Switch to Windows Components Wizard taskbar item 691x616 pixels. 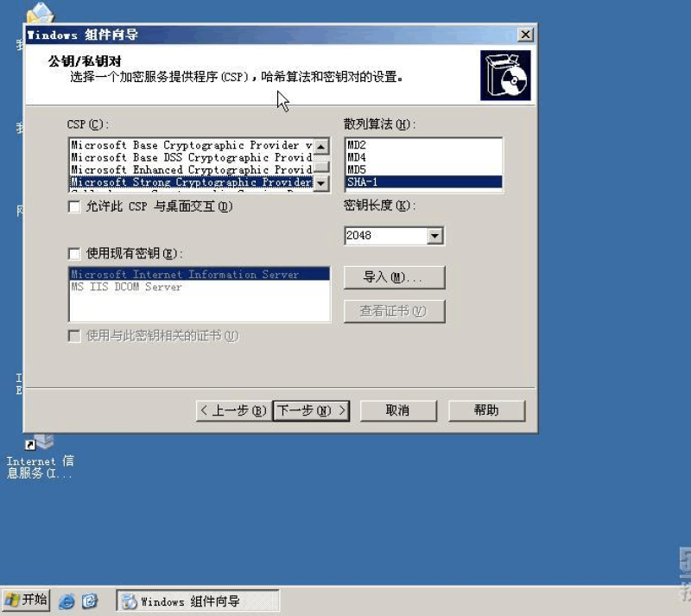pos(198,601)
